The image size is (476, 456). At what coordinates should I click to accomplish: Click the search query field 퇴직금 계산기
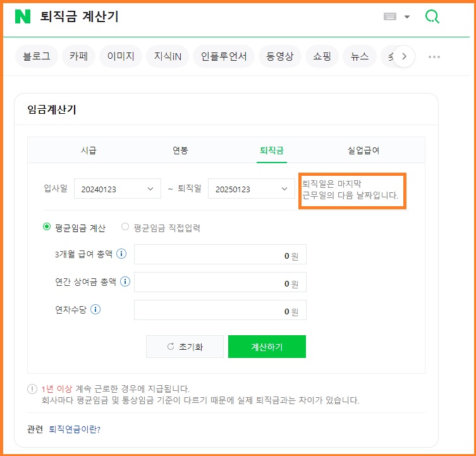(x=80, y=16)
